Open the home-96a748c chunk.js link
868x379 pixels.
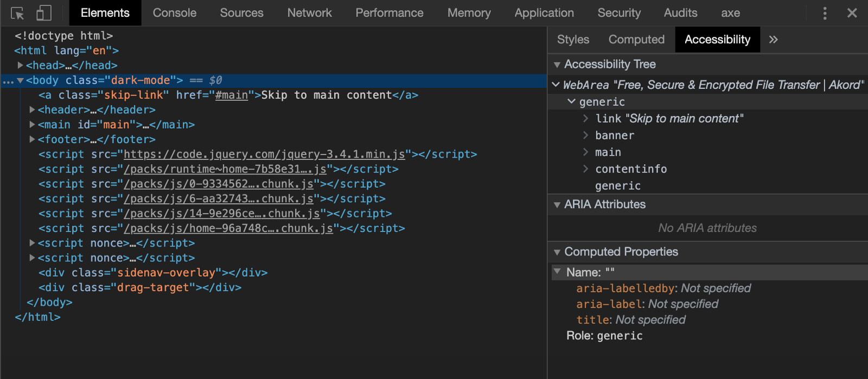click(228, 228)
